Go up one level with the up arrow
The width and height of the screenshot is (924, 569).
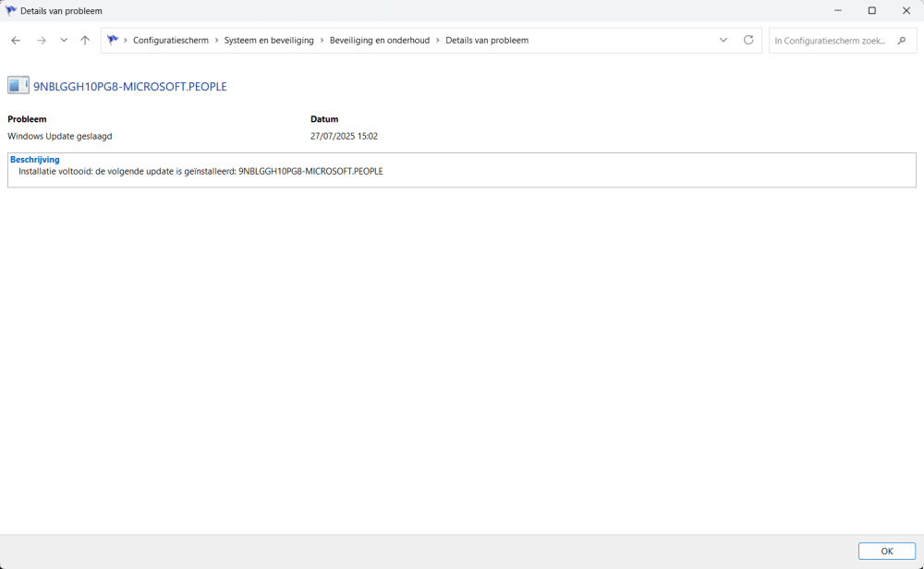point(85,41)
